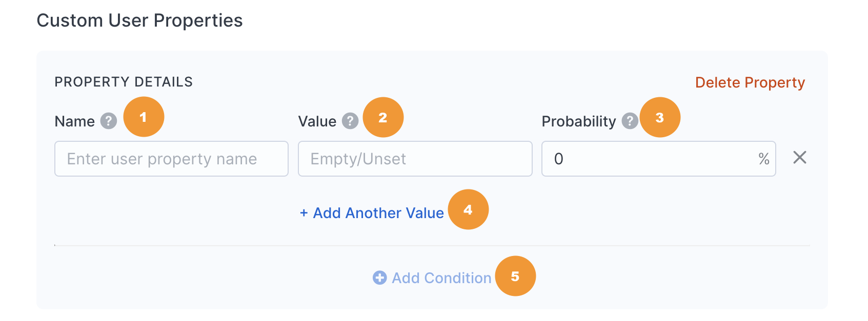Click the percent sign in Probability field
Viewport: 868px width, 321px height.
click(764, 159)
